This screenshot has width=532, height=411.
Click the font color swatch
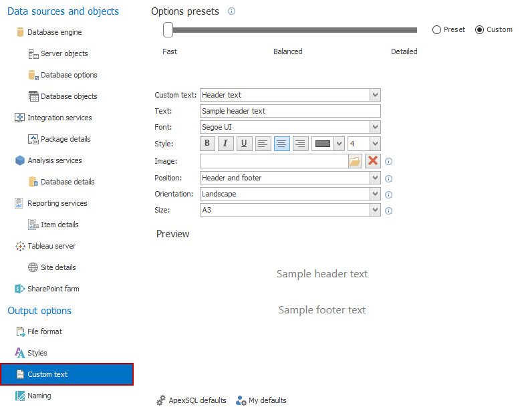pyautogui.click(x=323, y=144)
